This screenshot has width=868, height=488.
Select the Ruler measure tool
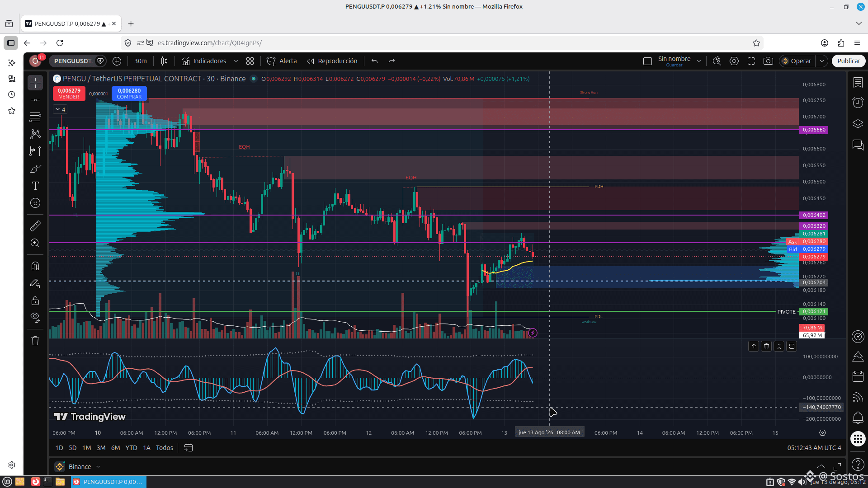click(x=35, y=225)
